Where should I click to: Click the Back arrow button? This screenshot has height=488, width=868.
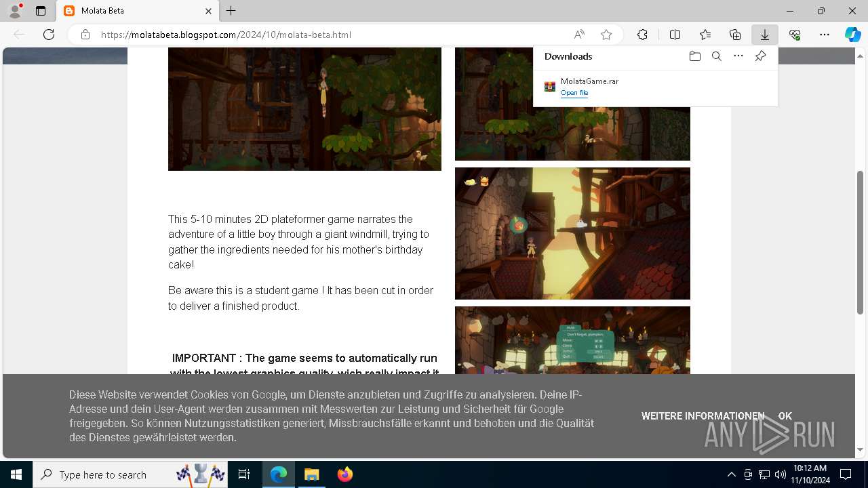point(19,35)
